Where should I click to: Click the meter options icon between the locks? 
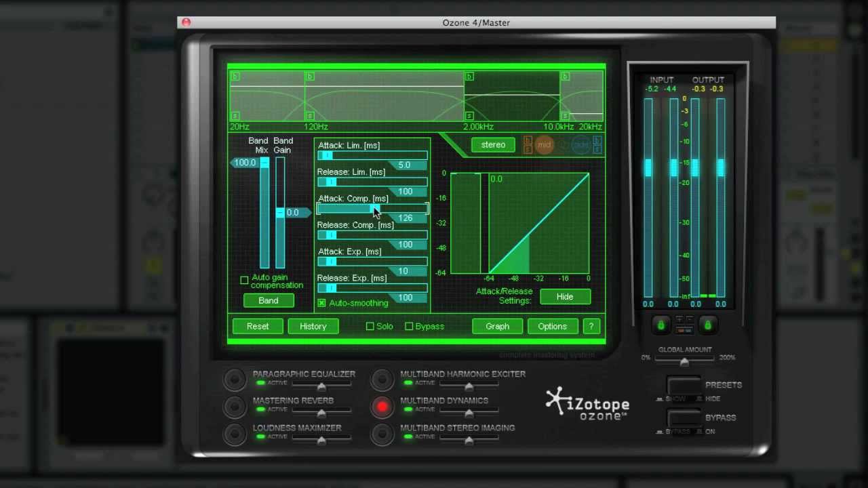(684, 324)
